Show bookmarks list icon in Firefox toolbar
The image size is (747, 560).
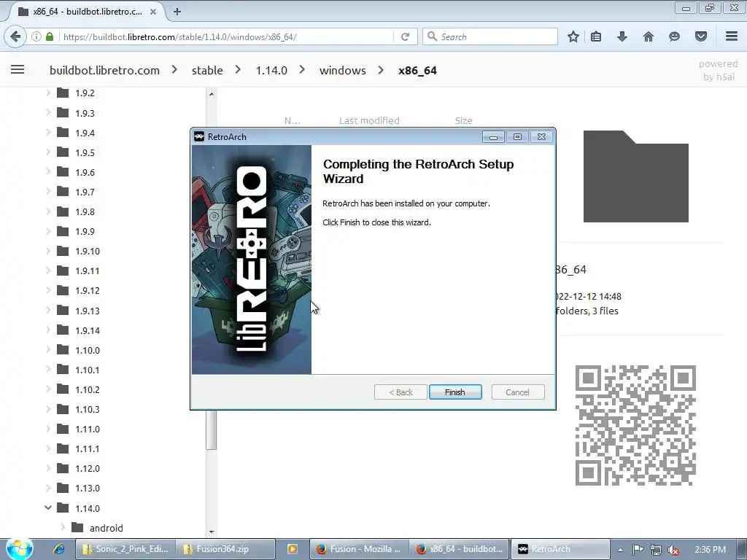click(x=596, y=36)
